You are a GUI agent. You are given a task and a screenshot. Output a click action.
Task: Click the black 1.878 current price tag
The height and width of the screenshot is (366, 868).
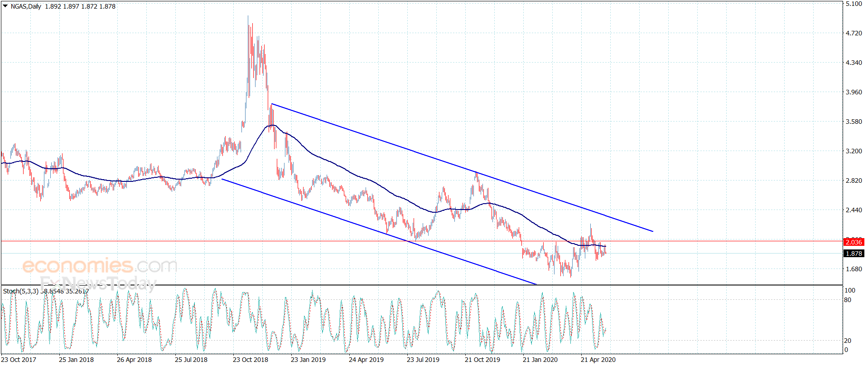(854, 254)
